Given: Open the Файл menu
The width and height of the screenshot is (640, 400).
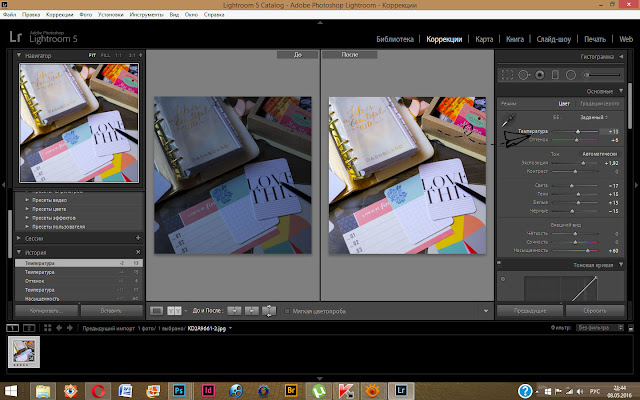Looking at the screenshot, I should [9, 14].
